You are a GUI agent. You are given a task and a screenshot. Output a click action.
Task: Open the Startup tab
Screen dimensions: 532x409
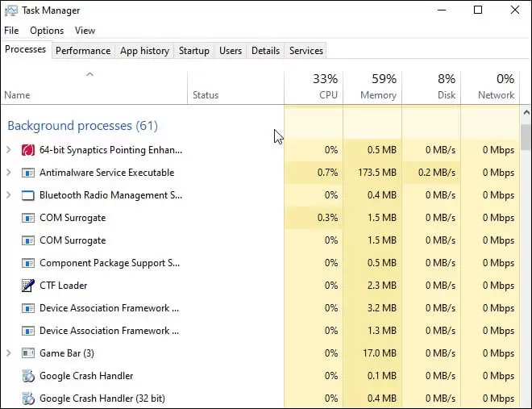(x=194, y=51)
